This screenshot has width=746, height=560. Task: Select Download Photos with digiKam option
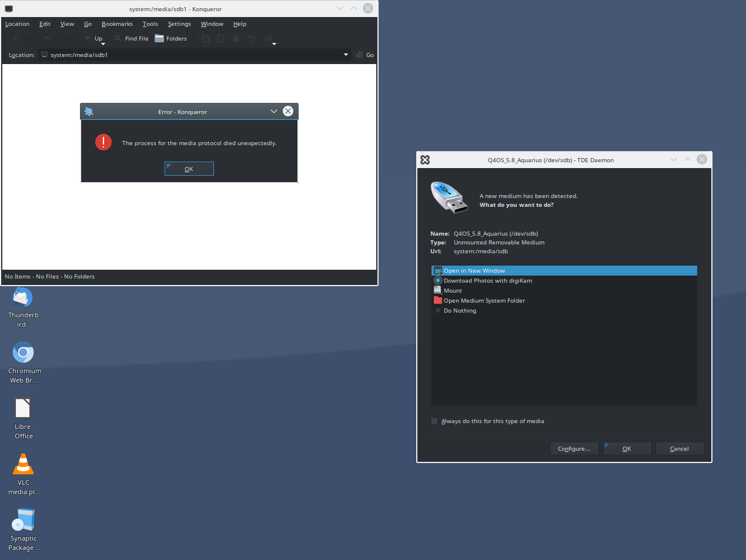click(x=487, y=281)
